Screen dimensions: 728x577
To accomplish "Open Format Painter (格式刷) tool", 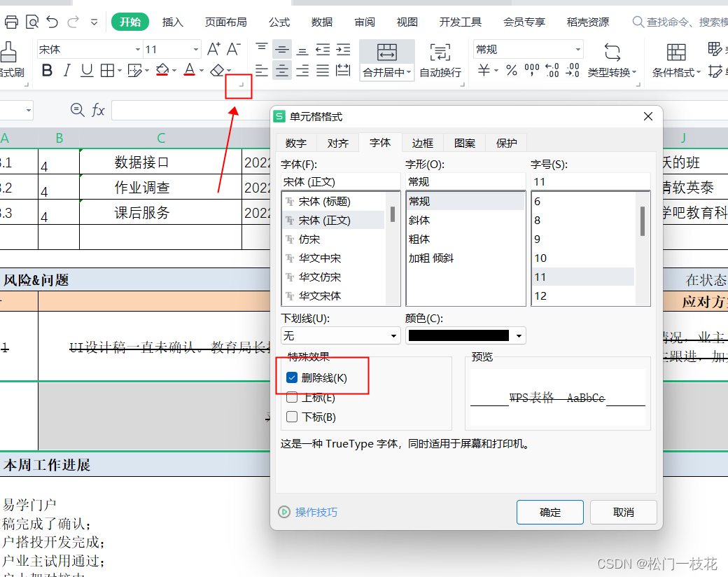I will point(10,60).
